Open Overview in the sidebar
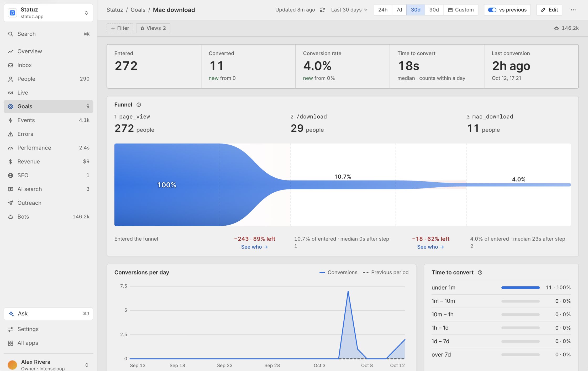Screen dimensions: 588x371 48,51
